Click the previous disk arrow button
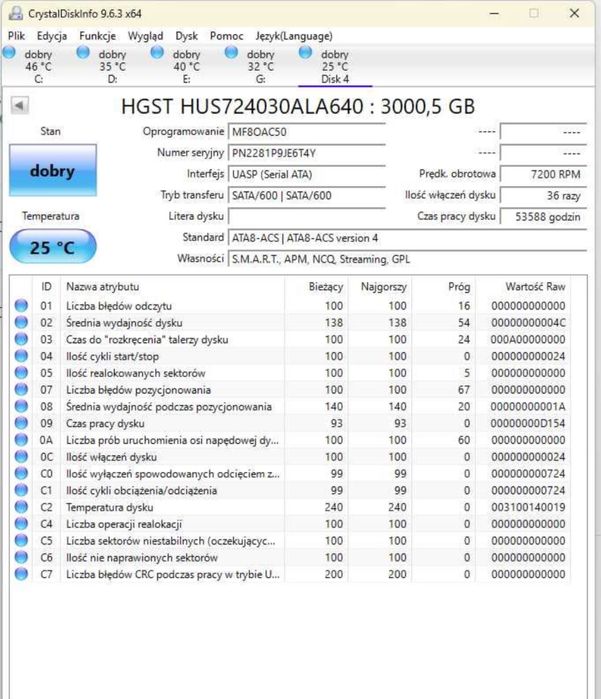 click(19, 106)
